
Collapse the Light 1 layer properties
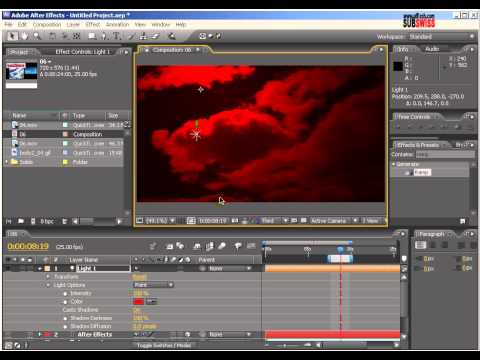40,268
